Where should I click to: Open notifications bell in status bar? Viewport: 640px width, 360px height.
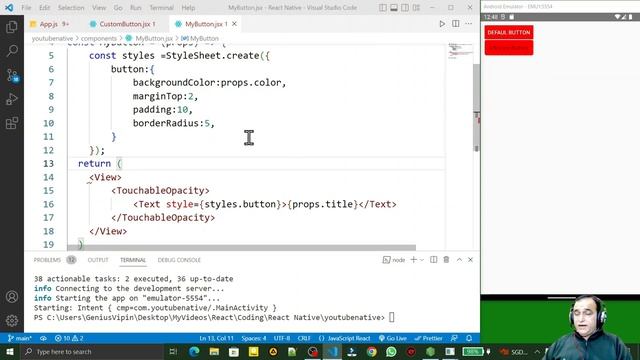coord(469,338)
